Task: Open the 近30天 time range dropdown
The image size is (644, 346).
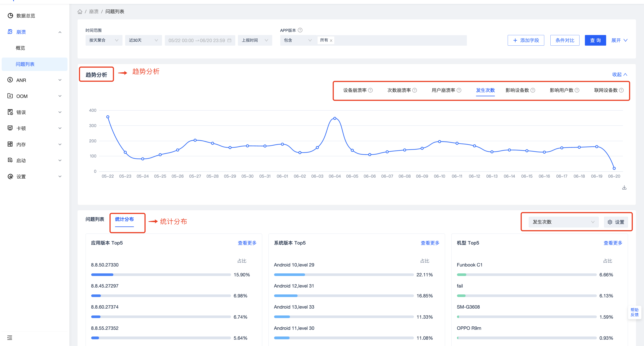Action: coord(144,40)
